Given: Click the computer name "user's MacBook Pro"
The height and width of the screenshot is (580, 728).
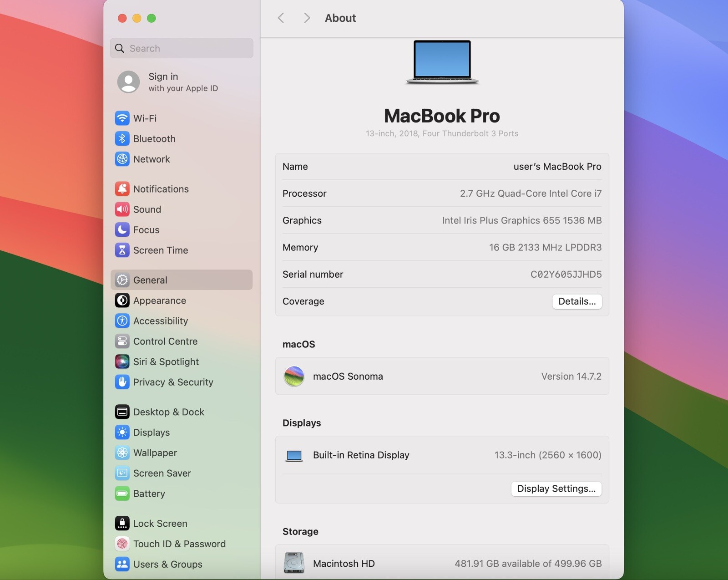Looking at the screenshot, I should click(557, 167).
